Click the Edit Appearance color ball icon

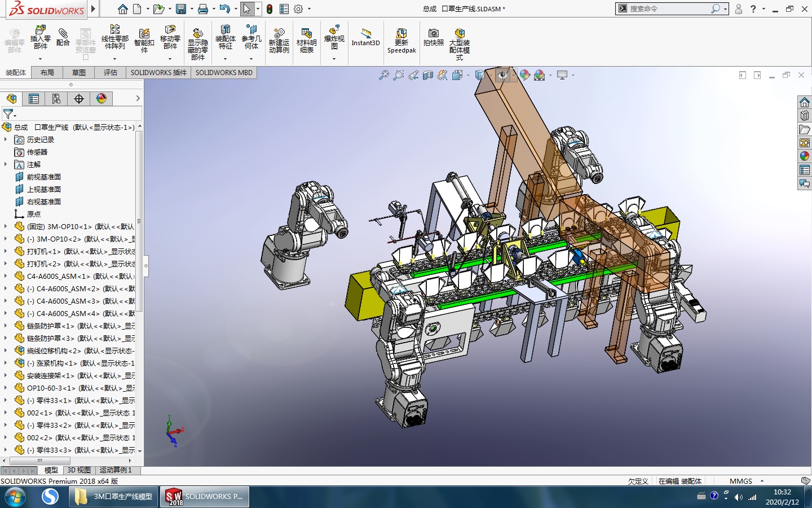525,75
